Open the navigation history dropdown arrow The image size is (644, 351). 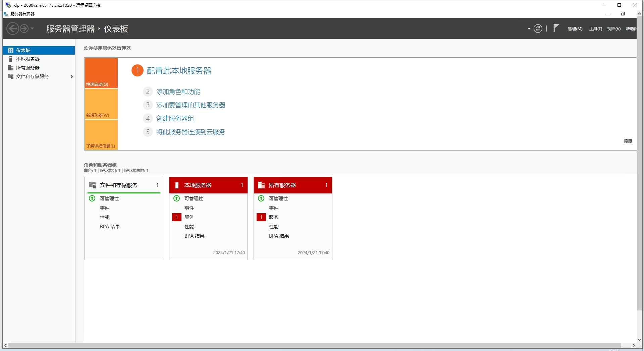click(x=32, y=29)
